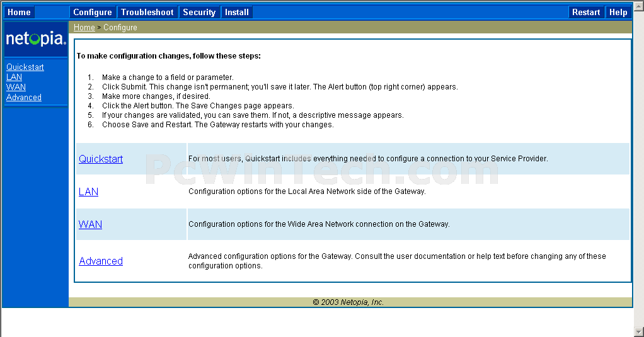Open the Home tab in the top bar
Image resolution: width=644 pixels, height=337 pixels.
pyautogui.click(x=19, y=13)
